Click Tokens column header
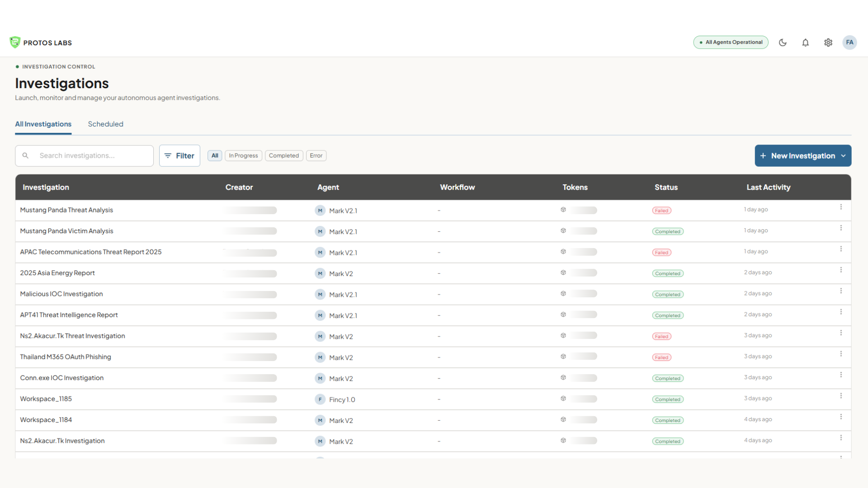 575,187
